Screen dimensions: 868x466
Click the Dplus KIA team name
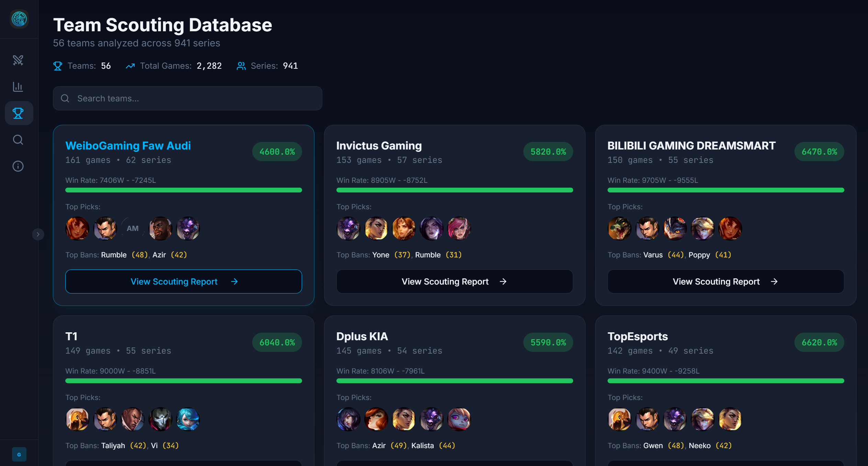click(x=362, y=336)
